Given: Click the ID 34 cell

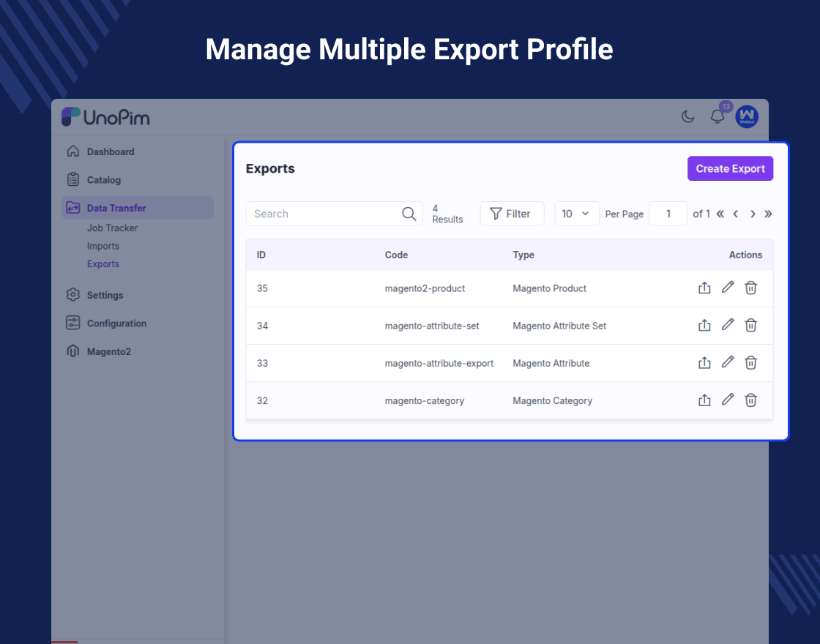Looking at the screenshot, I should point(262,326).
